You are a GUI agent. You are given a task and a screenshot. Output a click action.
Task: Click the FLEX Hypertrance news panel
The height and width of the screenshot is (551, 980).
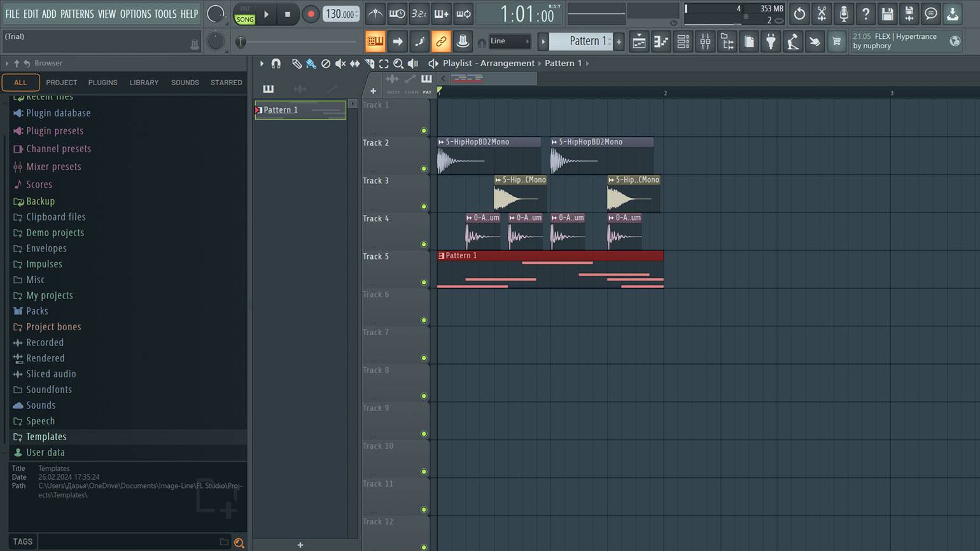click(x=907, y=41)
